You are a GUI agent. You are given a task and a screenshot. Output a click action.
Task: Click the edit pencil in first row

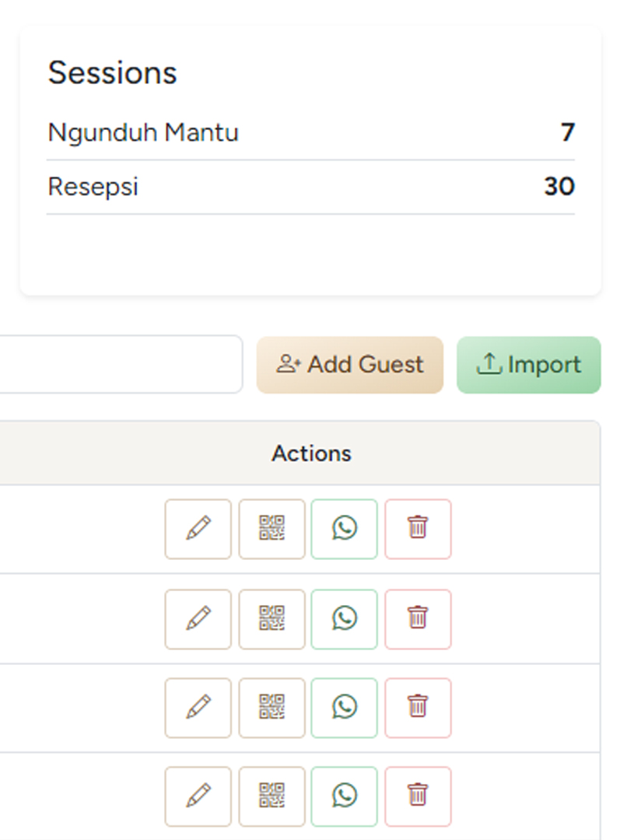(x=198, y=529)
